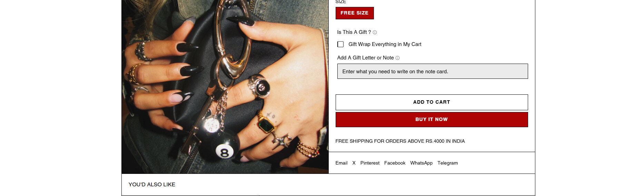Share the product on Facebook
Screen dimensions: 644x196
(x=395, y=163)
